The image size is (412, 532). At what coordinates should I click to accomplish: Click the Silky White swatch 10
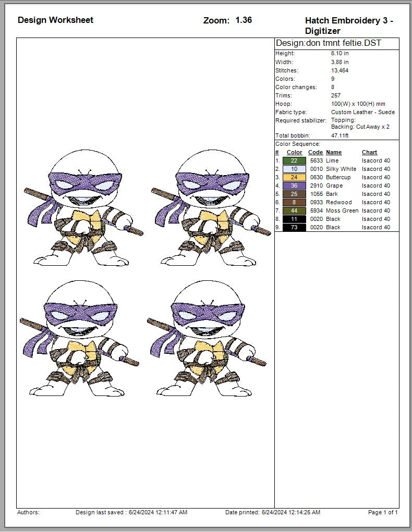(x=294, y=169)
